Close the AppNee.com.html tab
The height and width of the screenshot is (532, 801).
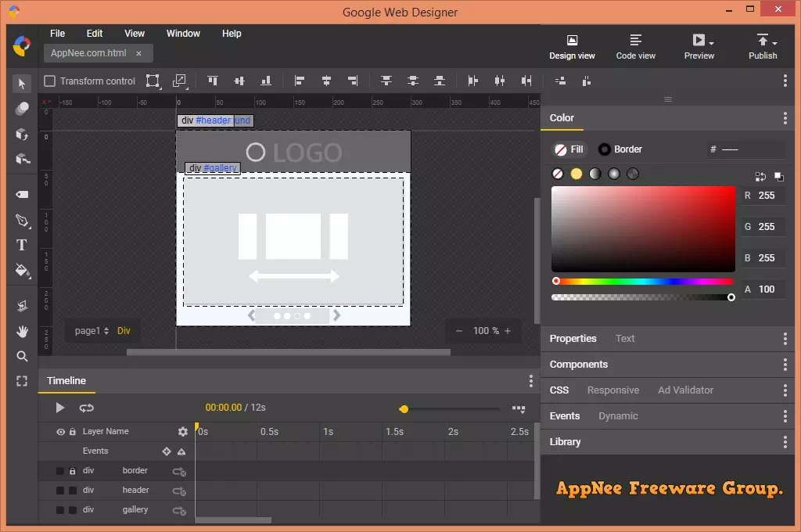(138, 53)
